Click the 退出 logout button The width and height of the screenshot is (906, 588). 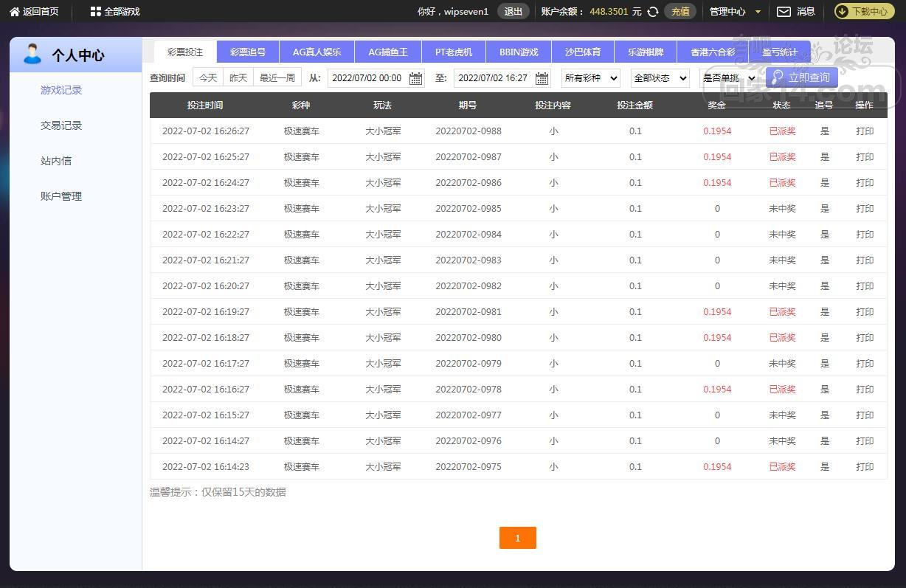(x=513, y=12)
